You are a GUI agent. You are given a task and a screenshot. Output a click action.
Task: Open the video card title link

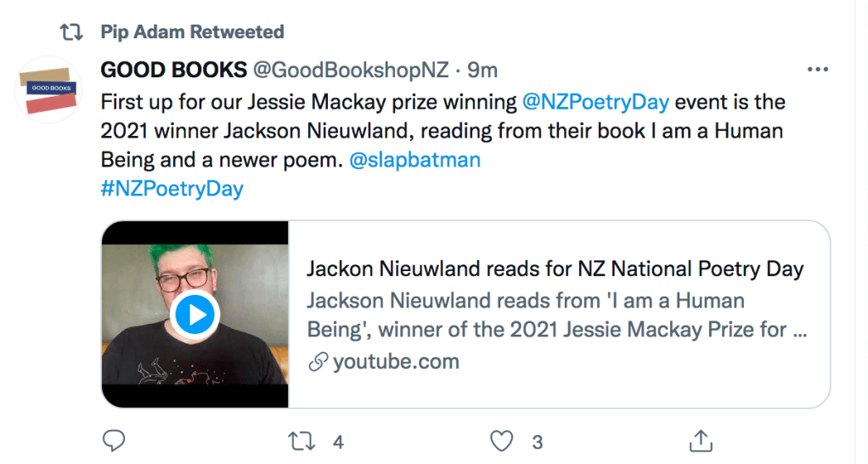[x=554, y=269]
